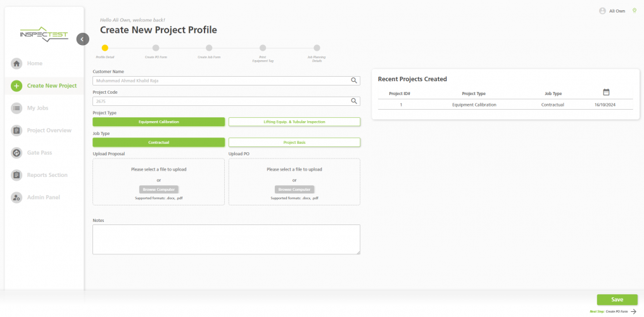Click the Recent Projects Created heading

click(x=412, y=79)
